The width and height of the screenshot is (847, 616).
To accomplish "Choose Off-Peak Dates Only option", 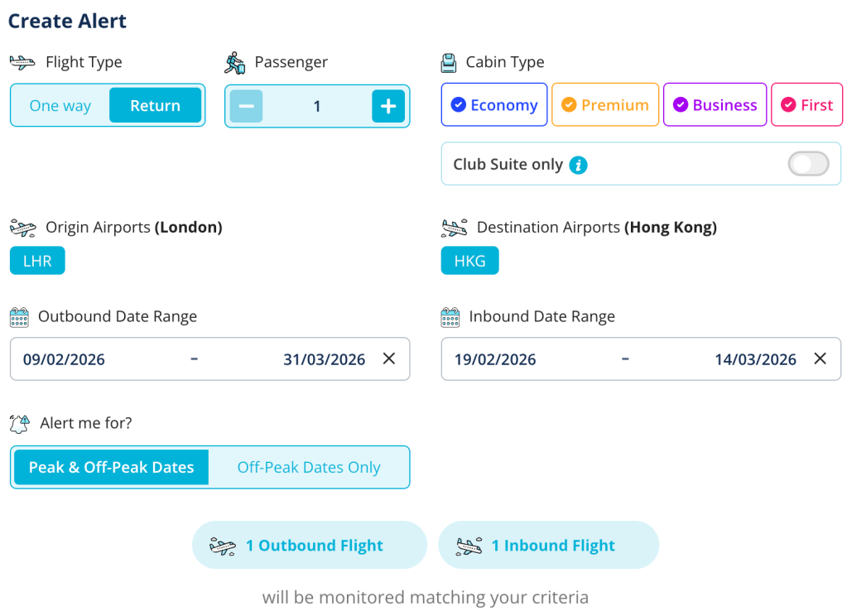I will [309, 468].
